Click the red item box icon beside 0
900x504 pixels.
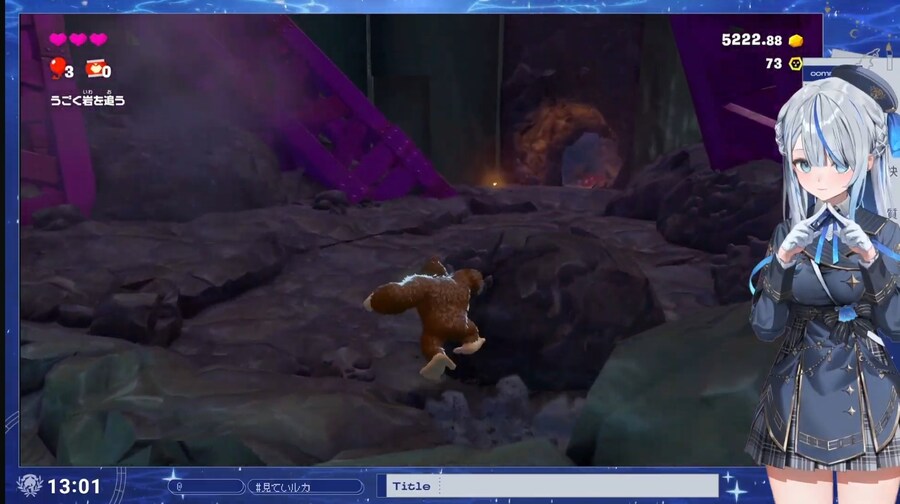pos(95,68)
